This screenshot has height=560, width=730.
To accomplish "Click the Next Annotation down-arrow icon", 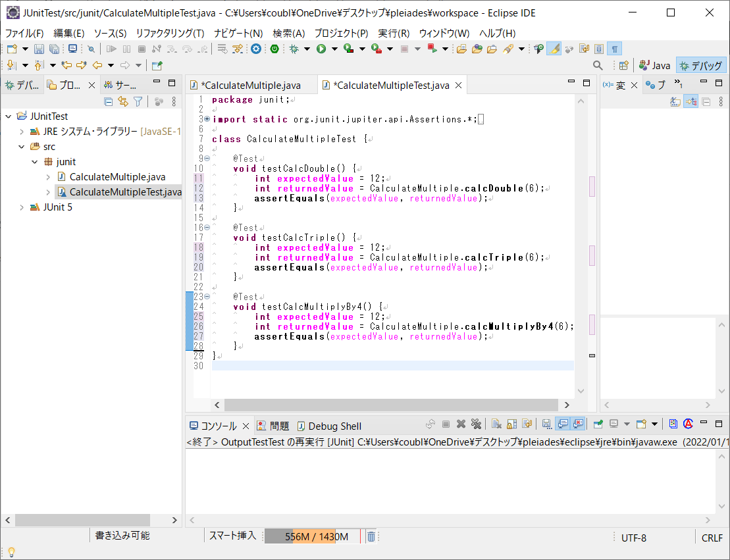I will [12, 65].
